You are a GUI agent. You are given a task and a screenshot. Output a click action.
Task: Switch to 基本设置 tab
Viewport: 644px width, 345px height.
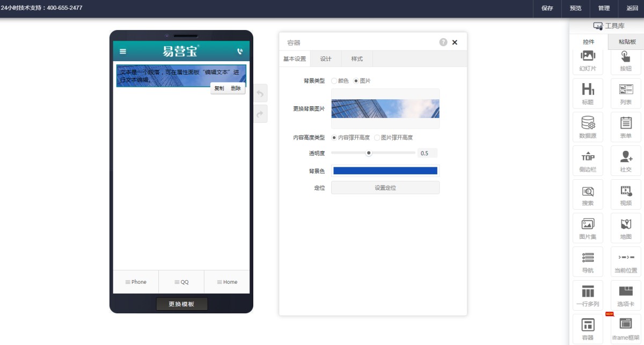click(x=295, y=59)
